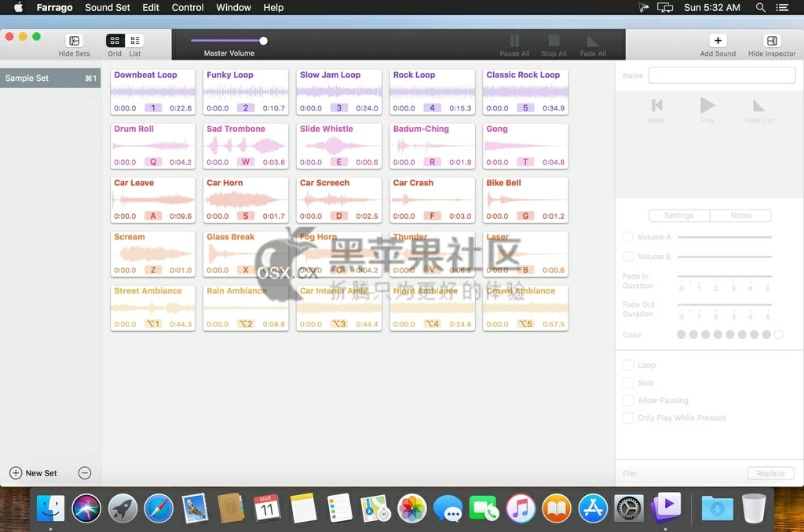This screenshot has width=804, height=532.
Task: Click the New Set plus icon
Action: point(16,473)
